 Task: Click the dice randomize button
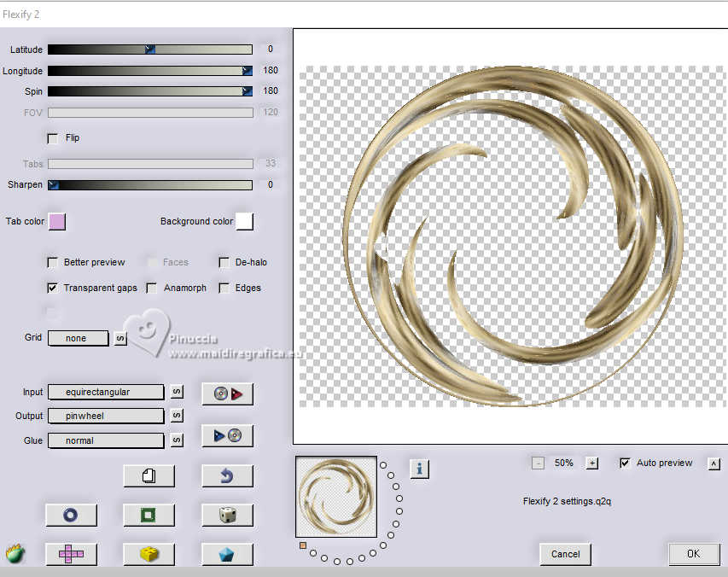tap(228, 515)
